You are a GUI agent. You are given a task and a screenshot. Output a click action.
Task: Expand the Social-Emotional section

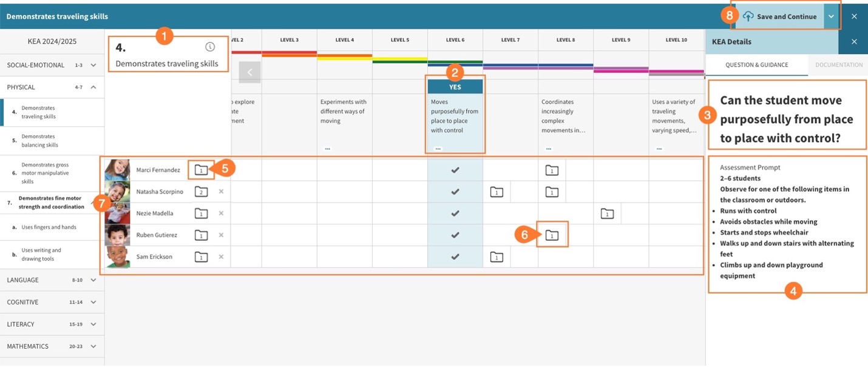pyautogui.click(x=93, y=65)
